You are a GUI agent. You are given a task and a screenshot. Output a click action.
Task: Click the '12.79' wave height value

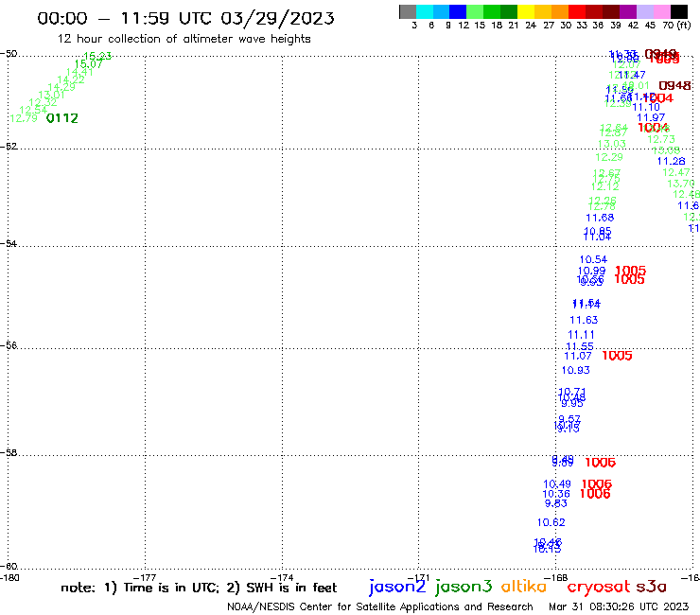coord(24,118)
